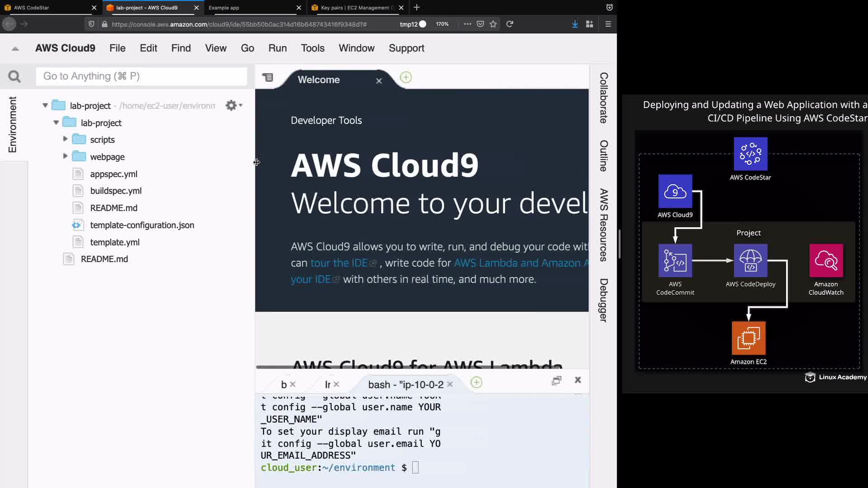
Task: Follow the 'tour the IDE' link
Action: [x=339, y=263]
